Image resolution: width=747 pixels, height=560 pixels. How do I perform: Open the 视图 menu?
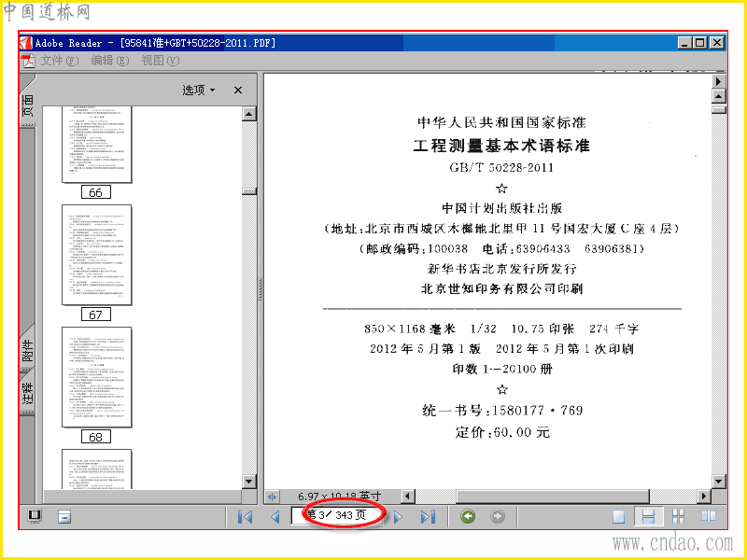point(161,61)
